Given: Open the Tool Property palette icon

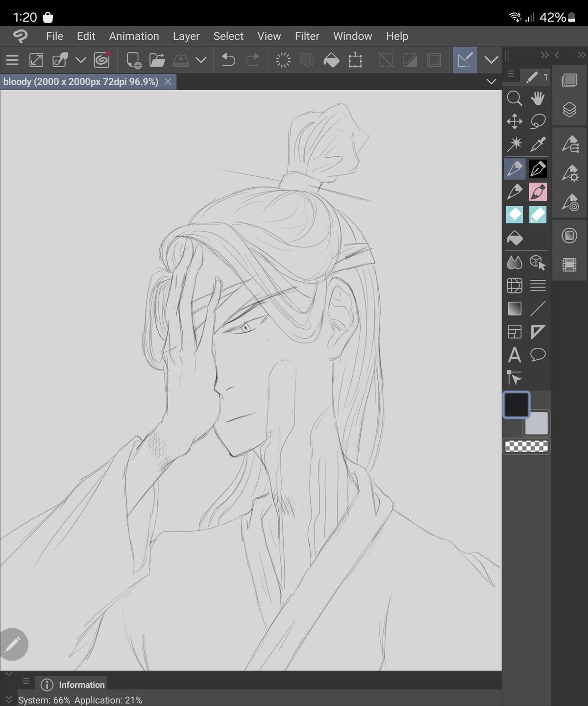Looking at the screenshot, I should click(x=570, y=173).
